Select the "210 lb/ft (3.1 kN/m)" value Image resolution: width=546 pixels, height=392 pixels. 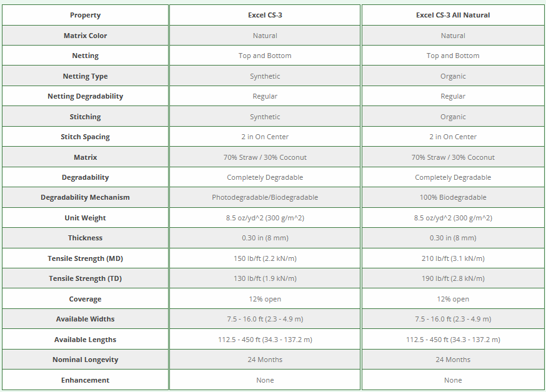453,258
